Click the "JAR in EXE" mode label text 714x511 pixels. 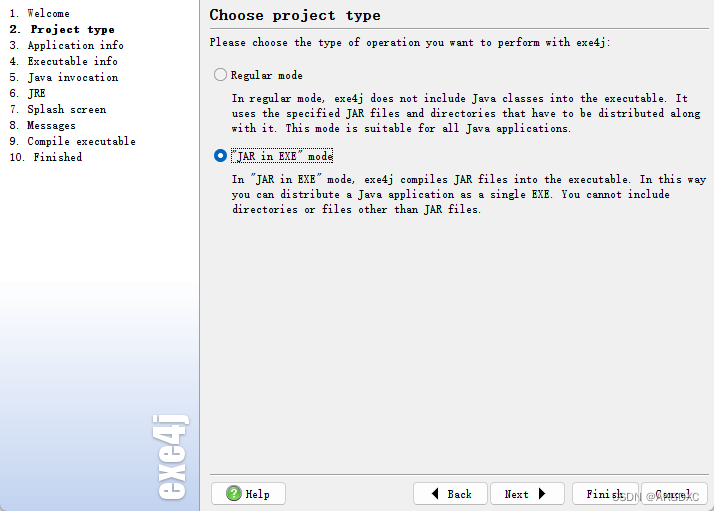click(282, 156)
